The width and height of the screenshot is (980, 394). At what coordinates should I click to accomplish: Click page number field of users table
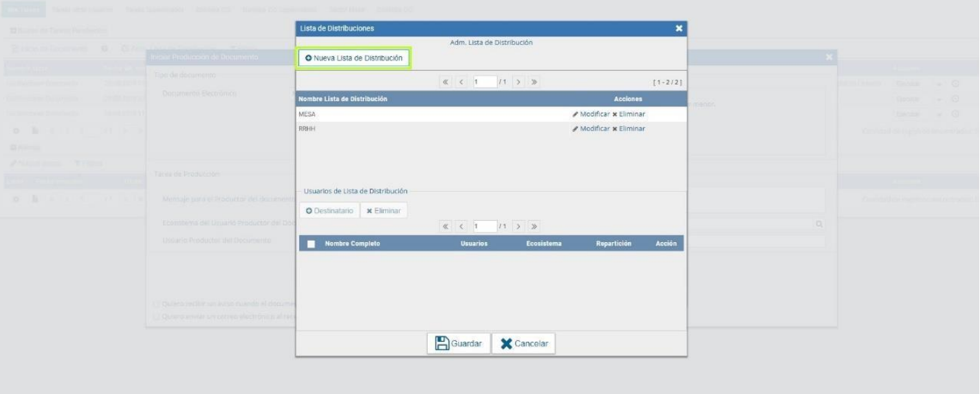point(483,226)
